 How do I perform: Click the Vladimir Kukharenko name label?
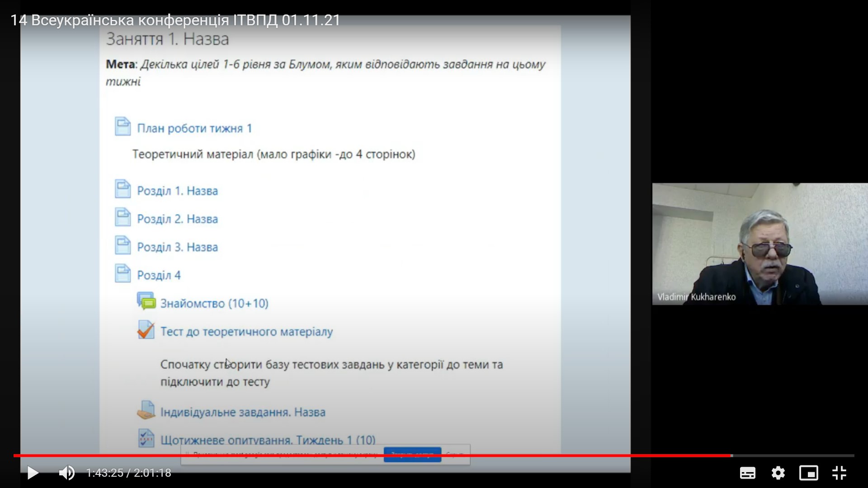tap(696, 297)
